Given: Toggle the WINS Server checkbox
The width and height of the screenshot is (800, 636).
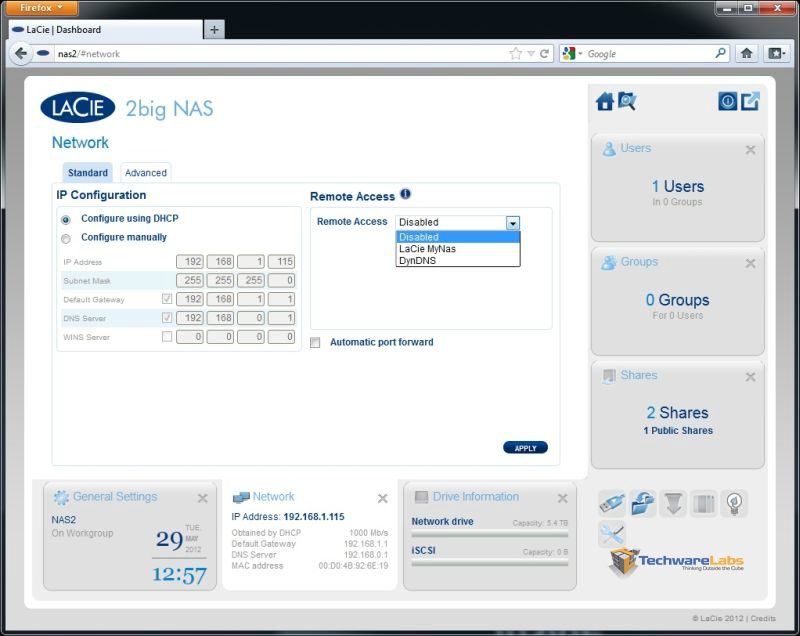Looking at the screenshot, I should [167, 337].
